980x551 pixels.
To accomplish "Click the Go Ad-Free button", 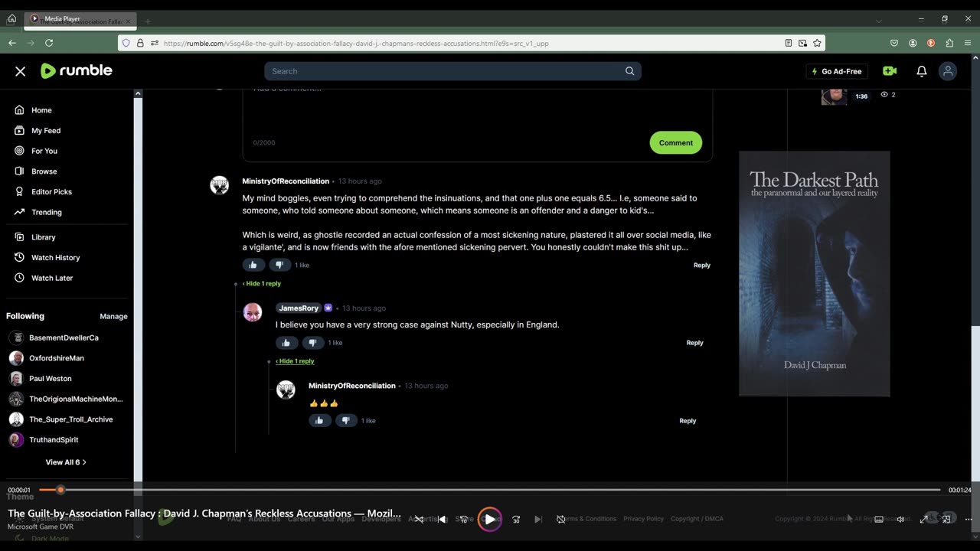I will coord(837,71).
